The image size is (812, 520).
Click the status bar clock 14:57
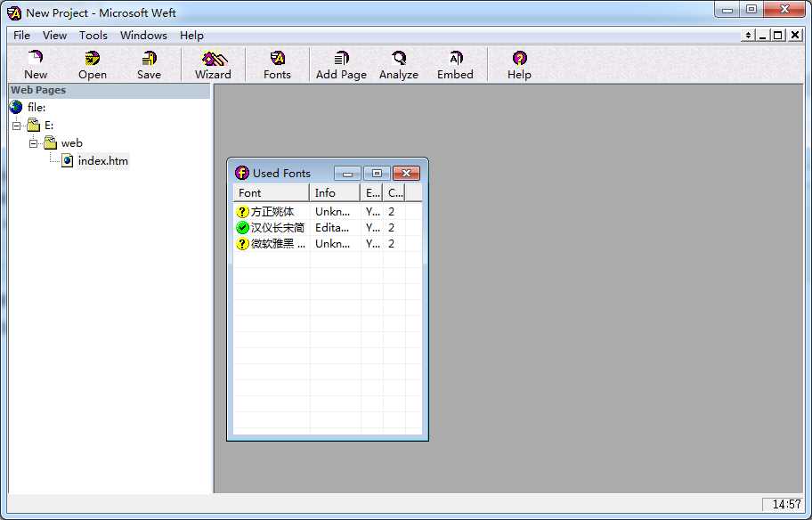coord(786,504)
